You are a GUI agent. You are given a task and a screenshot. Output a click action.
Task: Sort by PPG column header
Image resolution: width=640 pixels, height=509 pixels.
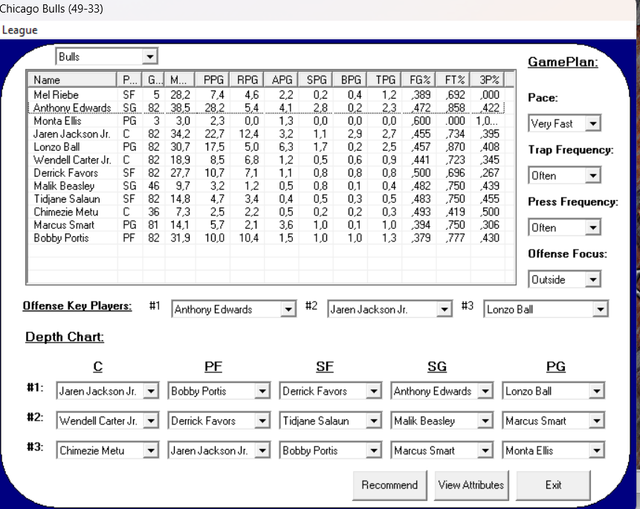[x=213, y=80]
